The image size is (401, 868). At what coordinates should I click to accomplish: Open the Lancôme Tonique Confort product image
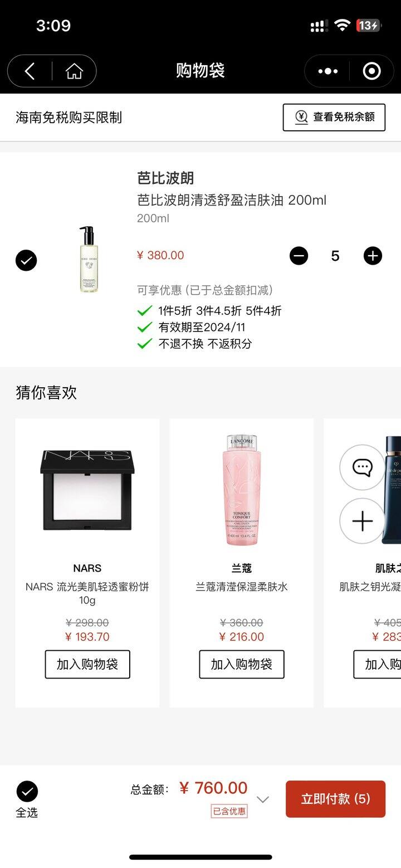(242, 490)
